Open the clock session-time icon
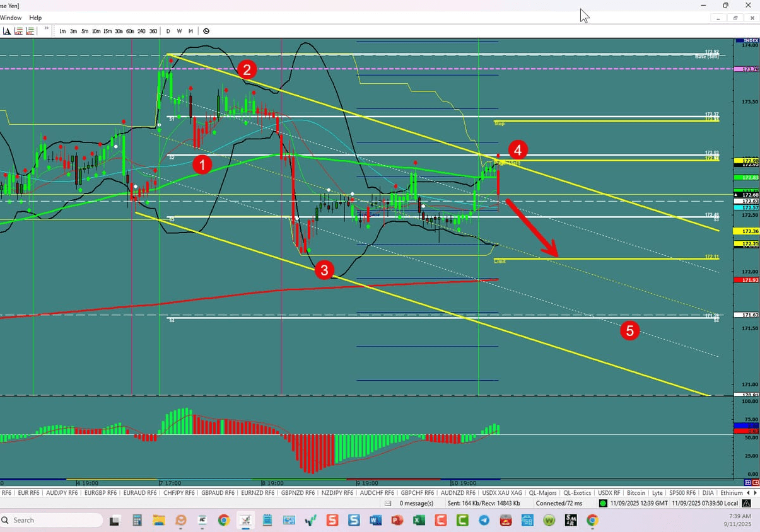This screenshot has height=532, width=760. pyautogui.click(x=206, y=31)
